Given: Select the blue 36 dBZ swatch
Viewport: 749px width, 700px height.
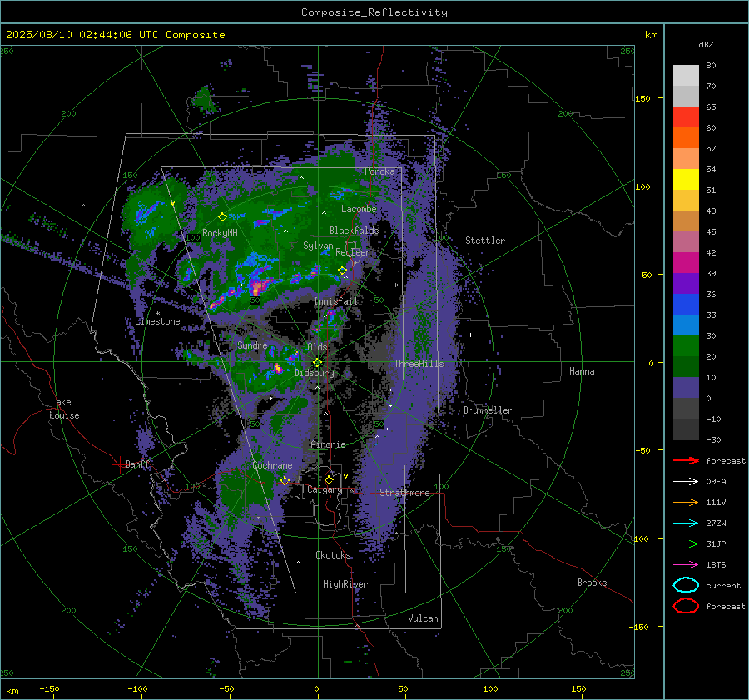Looking at the screenshot, I should 686,305.
